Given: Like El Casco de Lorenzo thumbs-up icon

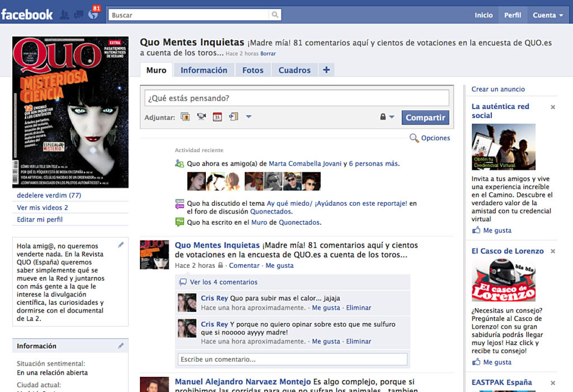Looking at the screenshot, I should tap(476, 362).
